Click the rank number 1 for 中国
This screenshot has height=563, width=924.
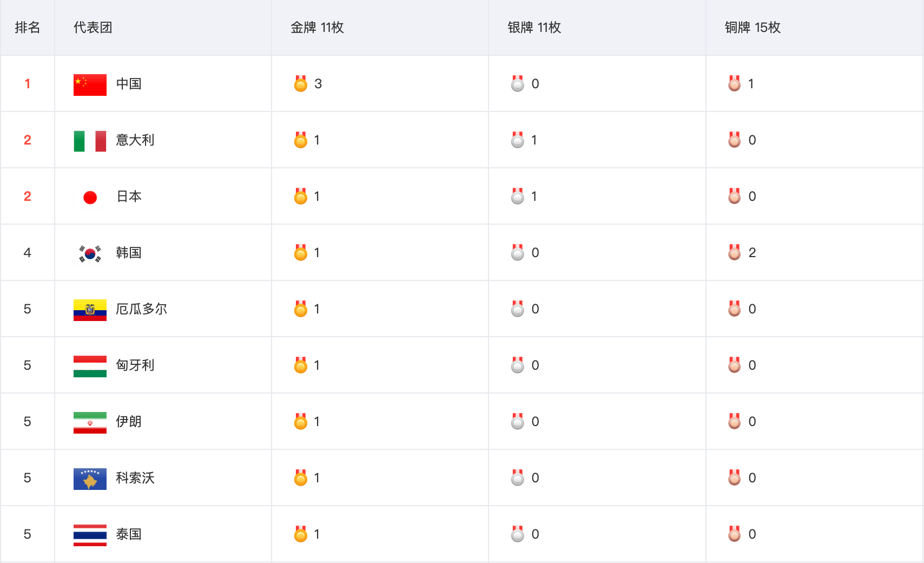27,84
